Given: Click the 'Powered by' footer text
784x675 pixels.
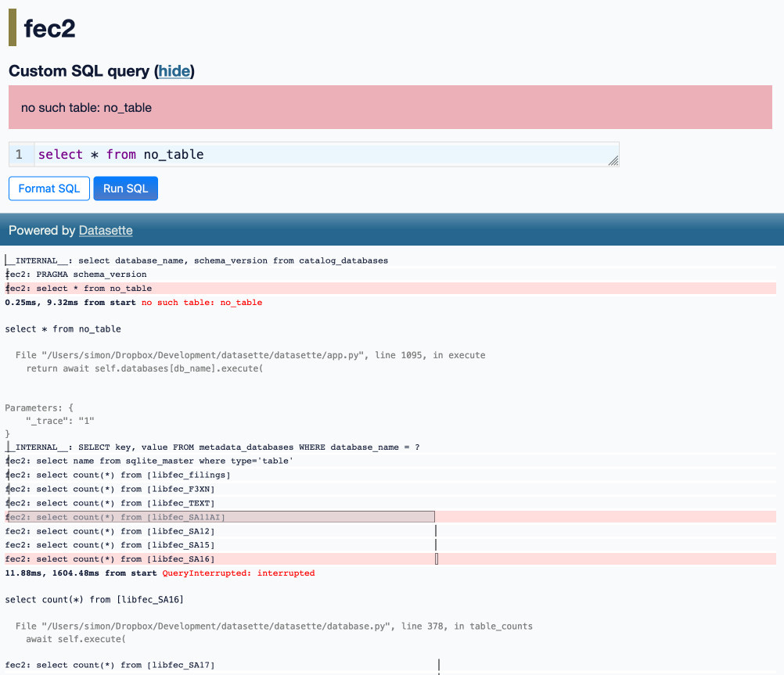Looking at the screenshot, I should 42,231.
